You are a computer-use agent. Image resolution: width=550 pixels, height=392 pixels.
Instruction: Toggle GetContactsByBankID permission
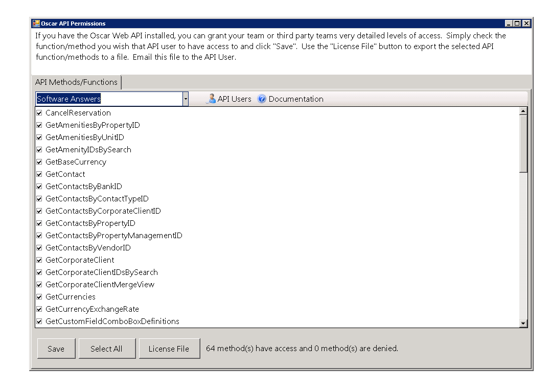point(39,186)
